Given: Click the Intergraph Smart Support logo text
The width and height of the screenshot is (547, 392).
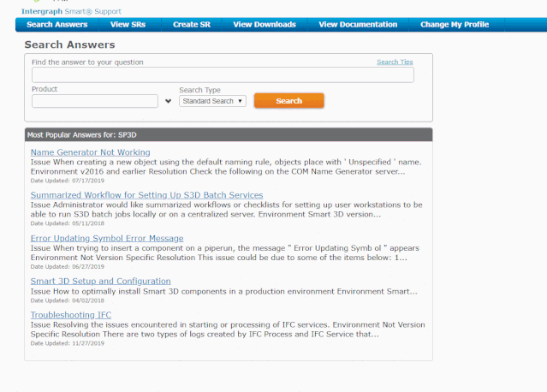Looking at the screenshot, I should click(71, 11).
